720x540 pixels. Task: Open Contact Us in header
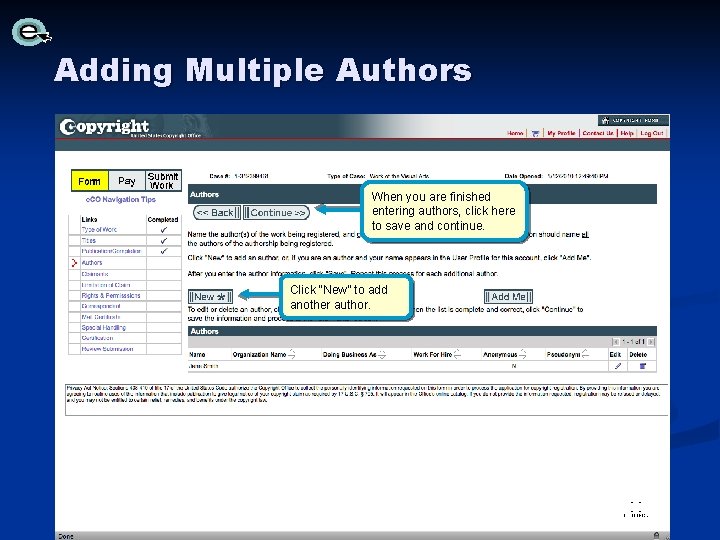[x=598, y=133]
